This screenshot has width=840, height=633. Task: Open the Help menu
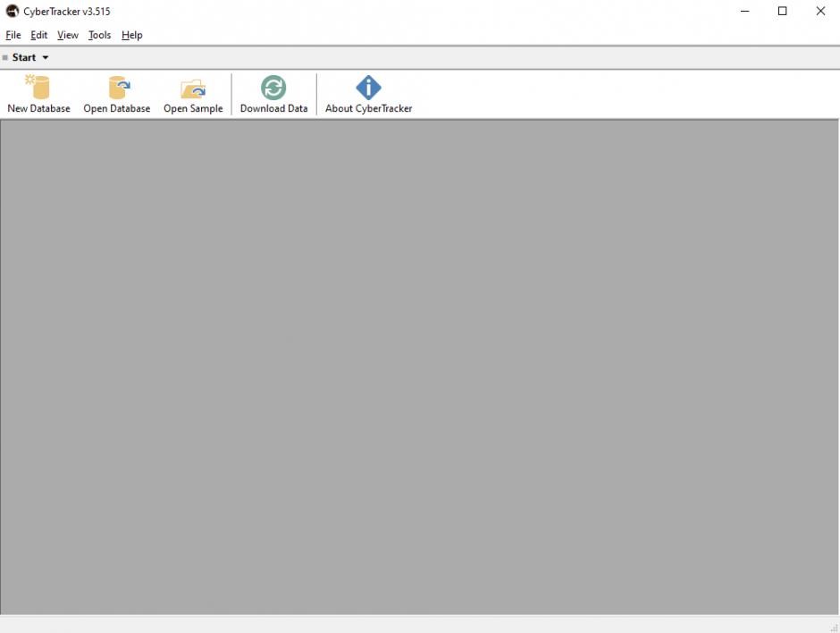131,35
